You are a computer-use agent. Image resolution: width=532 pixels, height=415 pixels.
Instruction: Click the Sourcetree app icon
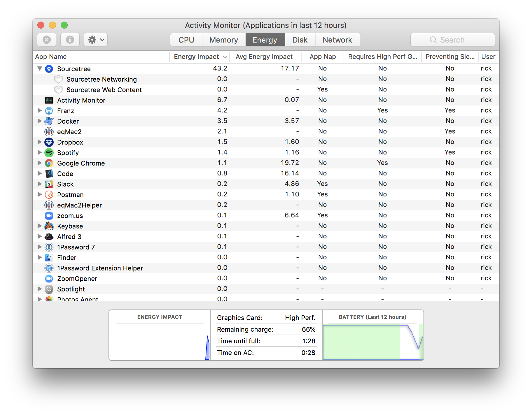(x=49, y=69)
